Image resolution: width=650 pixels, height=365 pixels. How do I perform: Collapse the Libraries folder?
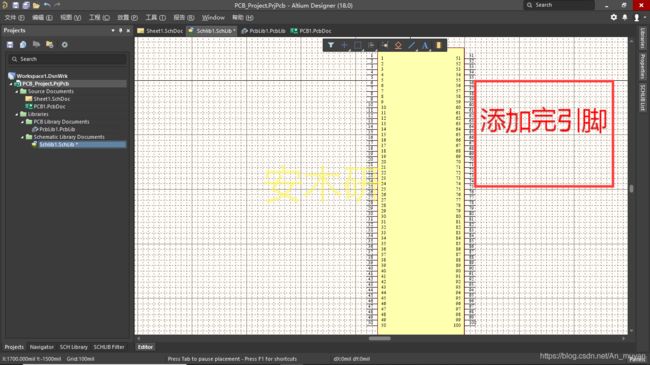(17, 114)
